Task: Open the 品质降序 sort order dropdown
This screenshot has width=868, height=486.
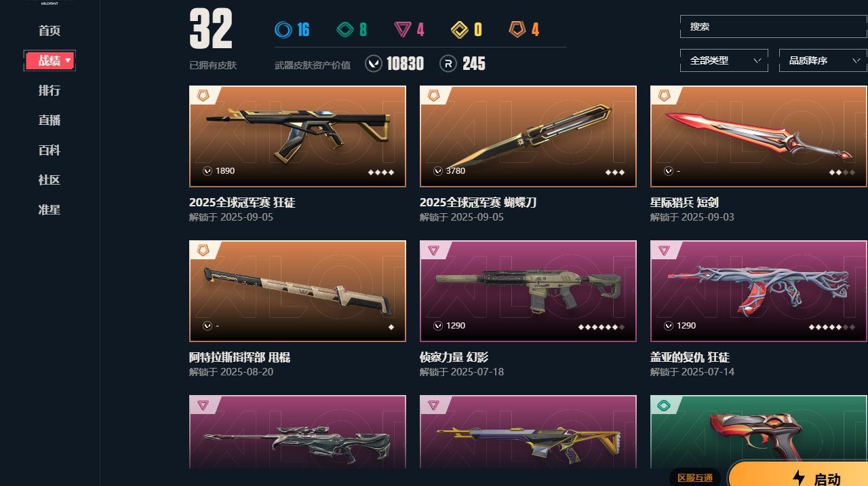Action: 823,60
